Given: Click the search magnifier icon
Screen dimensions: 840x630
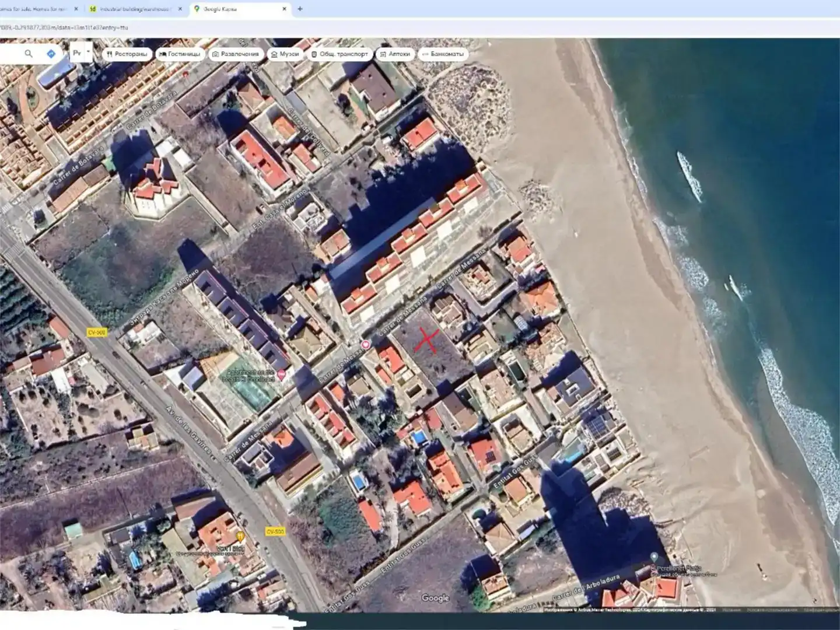Looking at the screenshot, I should [28, 54].
